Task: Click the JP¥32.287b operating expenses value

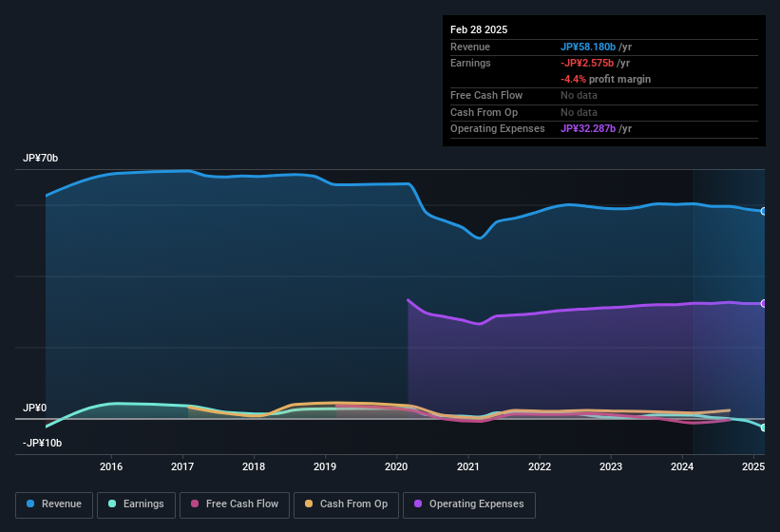Action: pos(588,128)
